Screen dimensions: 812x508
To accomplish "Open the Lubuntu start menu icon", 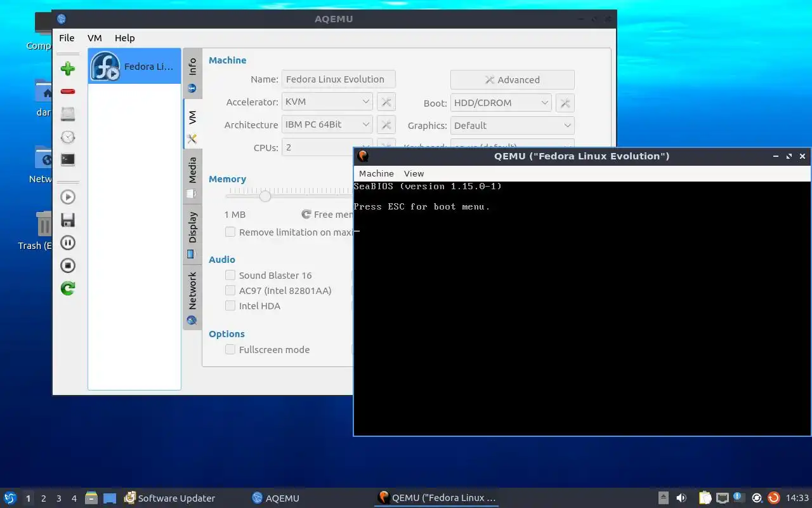I will point(10,498).
